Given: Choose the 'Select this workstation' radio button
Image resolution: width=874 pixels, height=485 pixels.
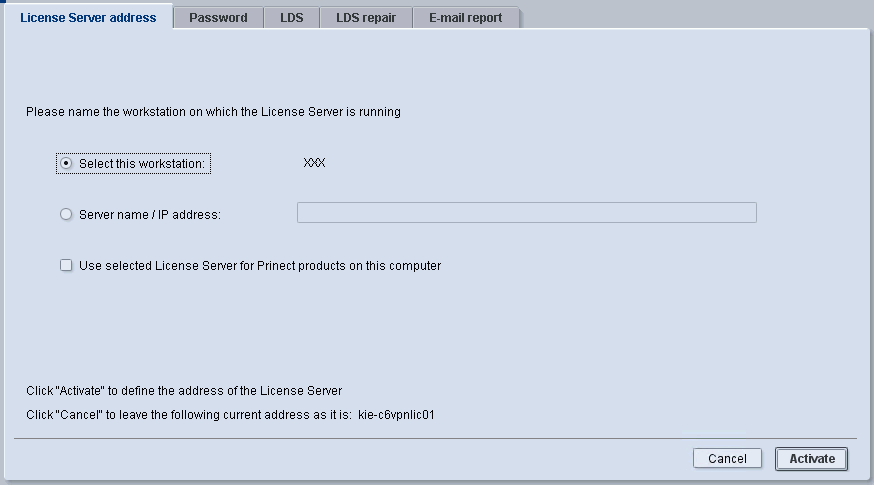Looking at the screenshot, I should pyautogui.click(x=66, y=163).
